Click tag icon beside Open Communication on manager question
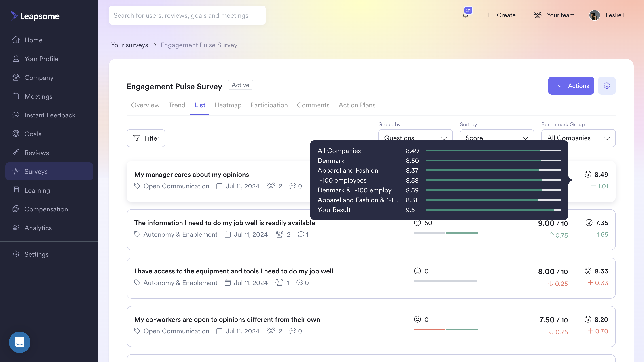Screen dimensions: 644x362 click(x=137, y=186)
